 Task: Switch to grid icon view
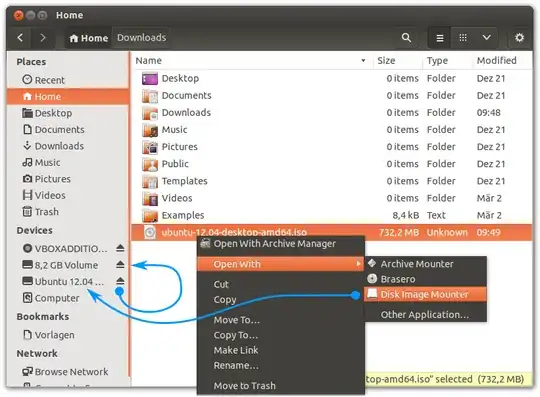[463, 38]
